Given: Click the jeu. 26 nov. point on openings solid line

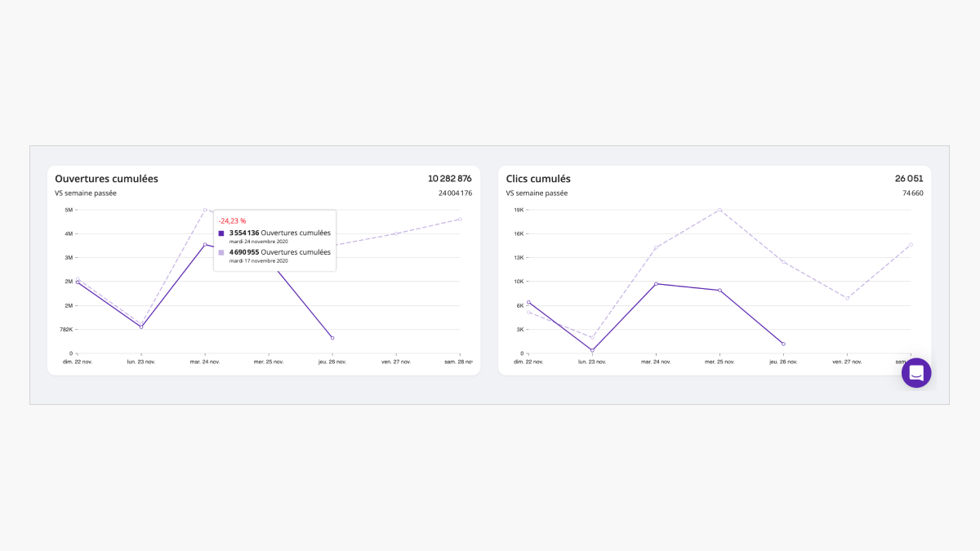Looking at the screenshot, I should click(332, 338).
